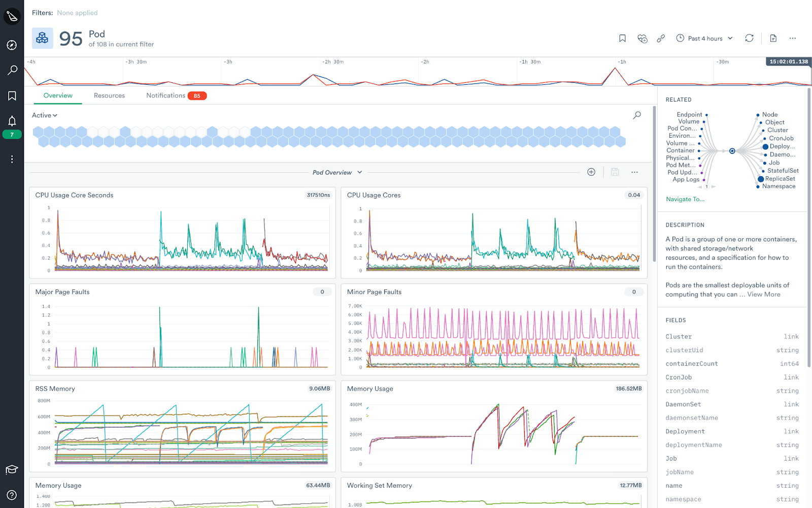The image size is (812, 508).
Task: Click the DaemonSet field row
Action: (x=732, y=404)
